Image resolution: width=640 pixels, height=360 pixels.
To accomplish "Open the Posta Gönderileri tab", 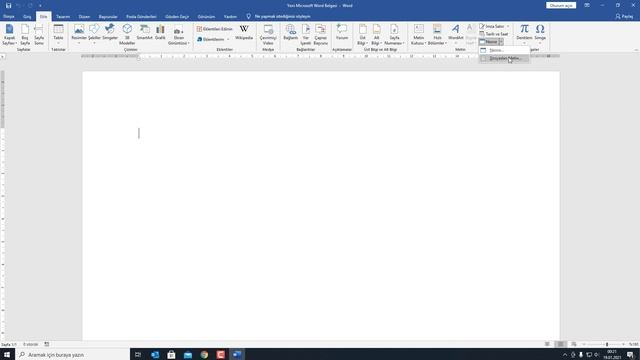I will 141,17.
